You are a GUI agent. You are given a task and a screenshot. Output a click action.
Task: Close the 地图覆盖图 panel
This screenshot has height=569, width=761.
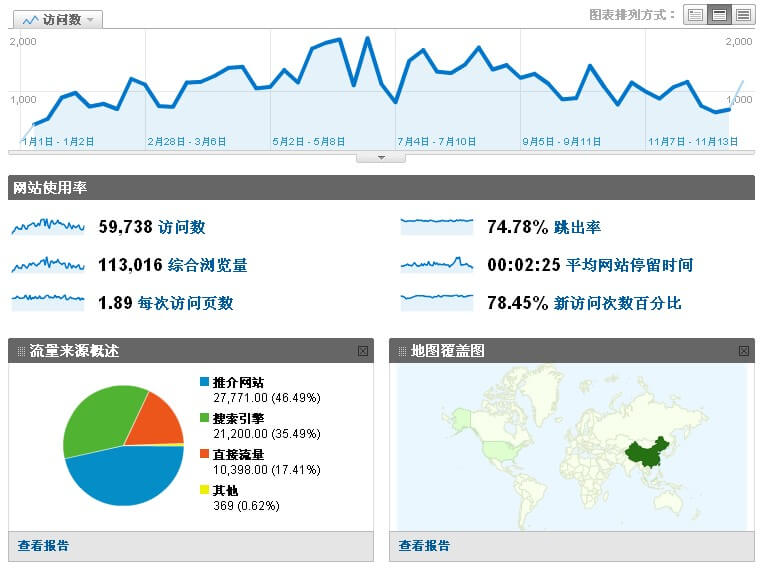pos(744,351)
